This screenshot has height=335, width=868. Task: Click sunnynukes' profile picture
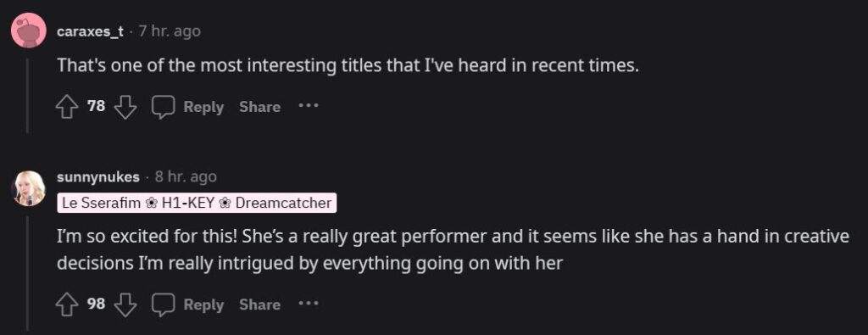tap(28, 188)
